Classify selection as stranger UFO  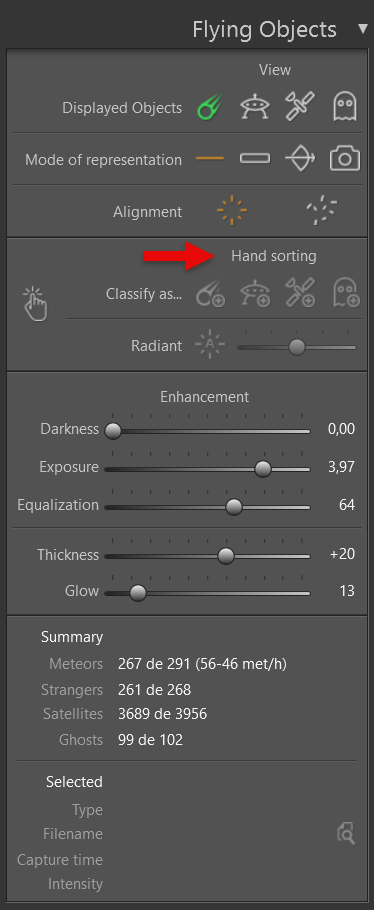(x=255, y=293)
